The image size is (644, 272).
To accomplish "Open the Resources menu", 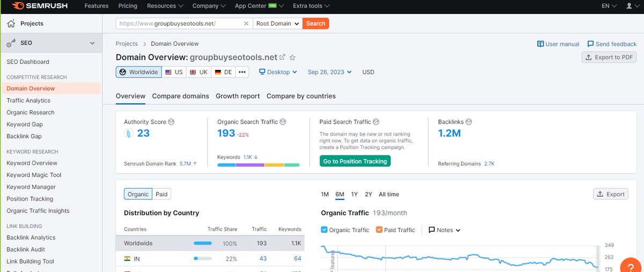I will pyautogui.click(x=165, y=6).
